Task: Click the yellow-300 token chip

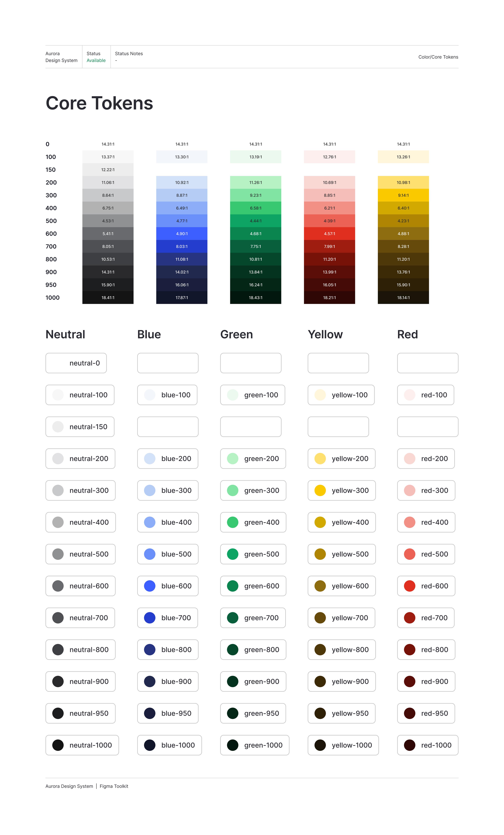Action: 341,490
